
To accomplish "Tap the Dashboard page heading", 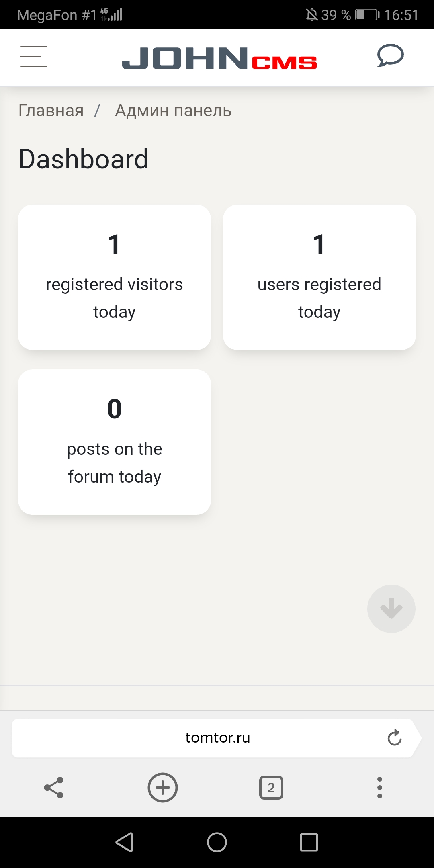I will coord(84,159).
